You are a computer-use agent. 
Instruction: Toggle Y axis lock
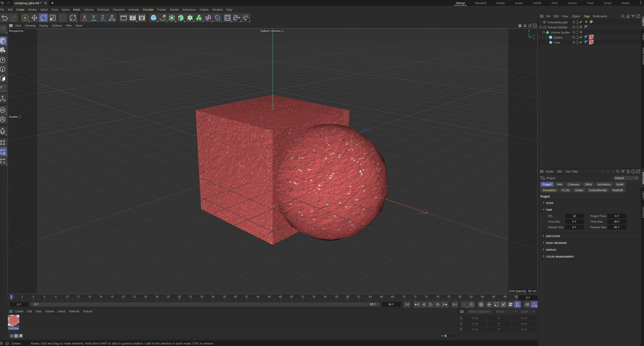coord(93,18)
